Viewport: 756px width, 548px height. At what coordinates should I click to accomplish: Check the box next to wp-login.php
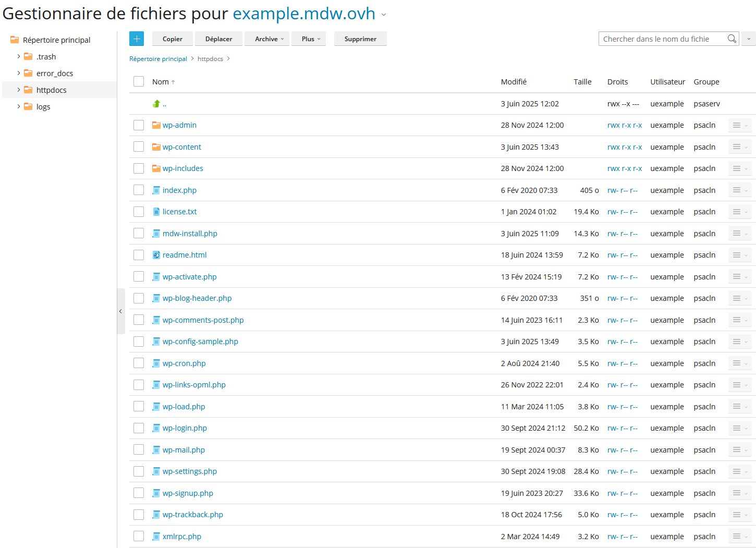139,428
